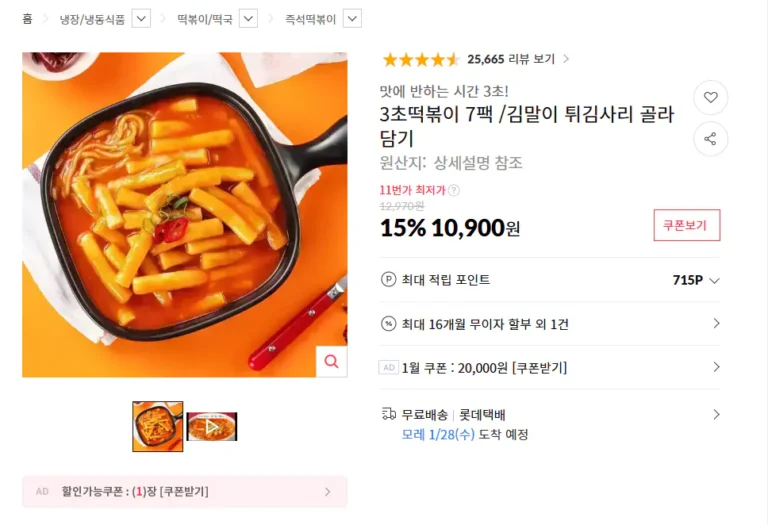The image size is (768, 525).
Task: Expand the 무이자 할부 installment row
Action: coord(715,324)
